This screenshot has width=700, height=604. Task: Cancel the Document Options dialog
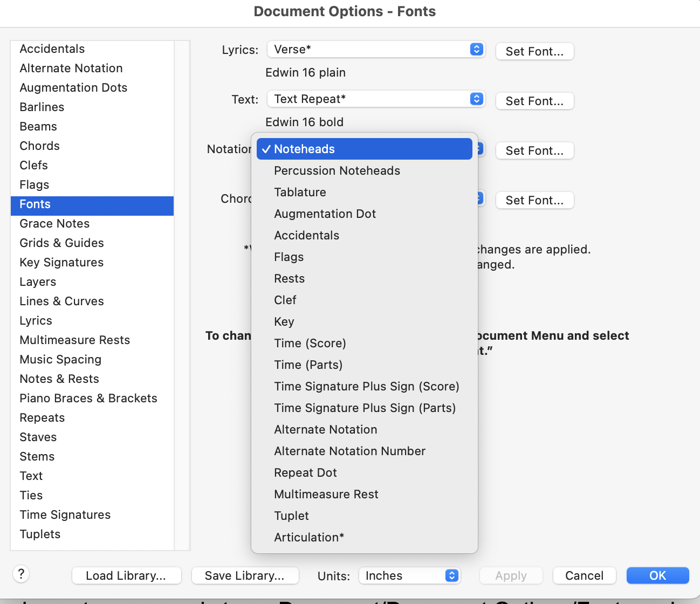tap(584, 576)
